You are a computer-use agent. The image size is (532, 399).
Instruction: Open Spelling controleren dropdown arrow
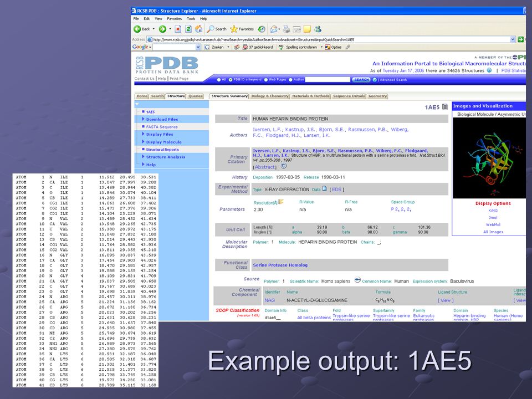tap(321, 47)
